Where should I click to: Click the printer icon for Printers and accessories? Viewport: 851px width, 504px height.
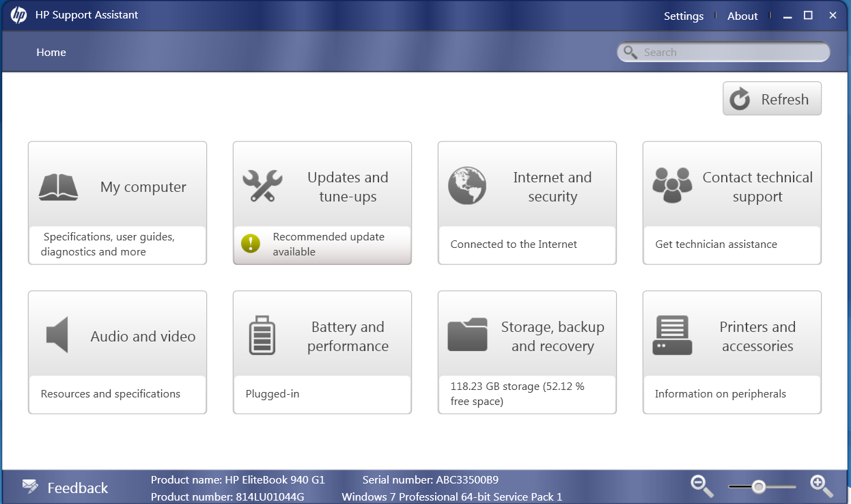(673, 335)
